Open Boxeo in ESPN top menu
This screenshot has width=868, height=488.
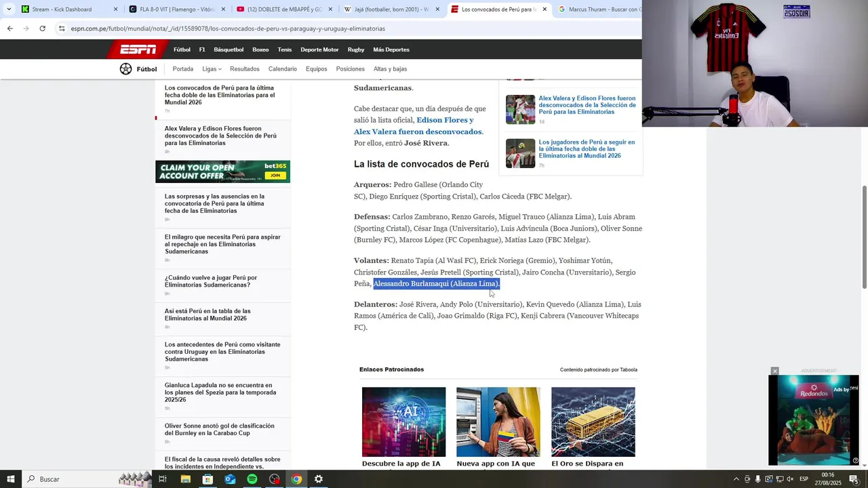click(260, 49)
